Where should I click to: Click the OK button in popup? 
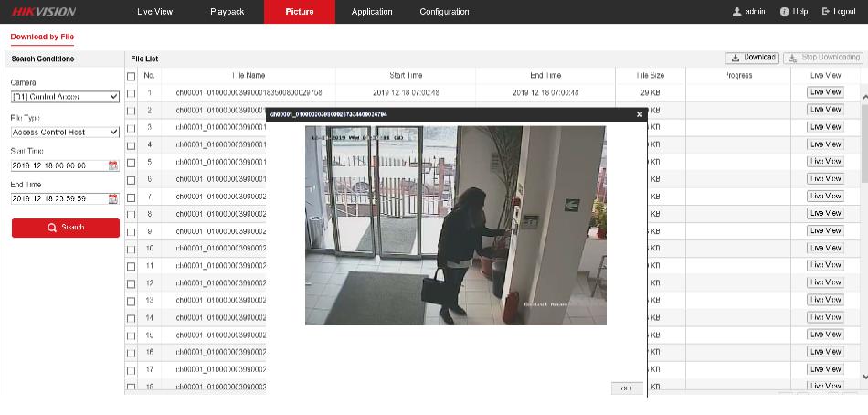pos(627,388)
